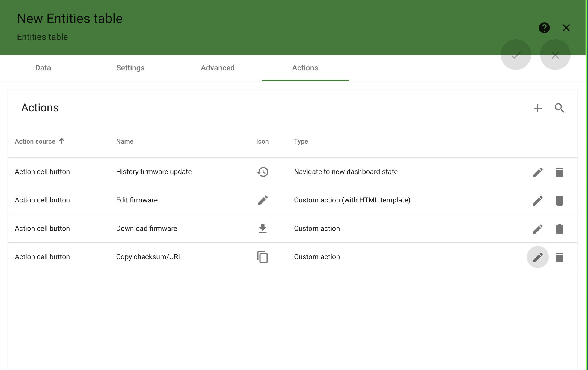Toggle the Action source sort arrow

62,141
